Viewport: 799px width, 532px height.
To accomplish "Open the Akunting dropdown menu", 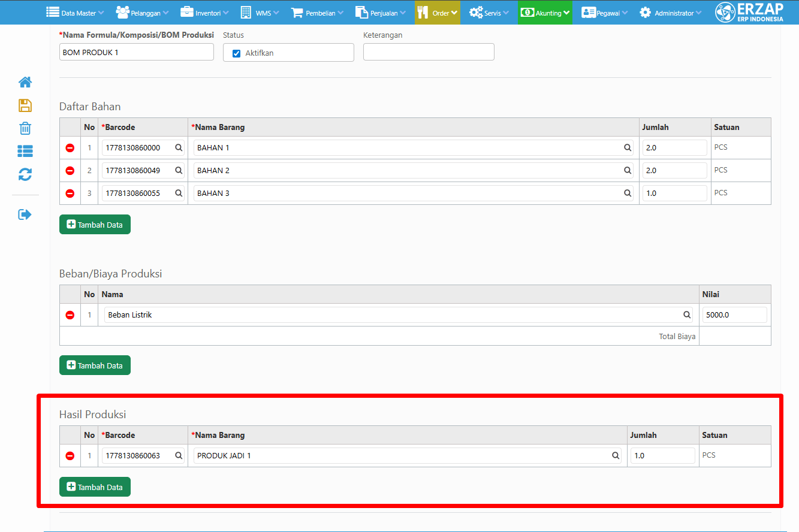I will [545, 12].
